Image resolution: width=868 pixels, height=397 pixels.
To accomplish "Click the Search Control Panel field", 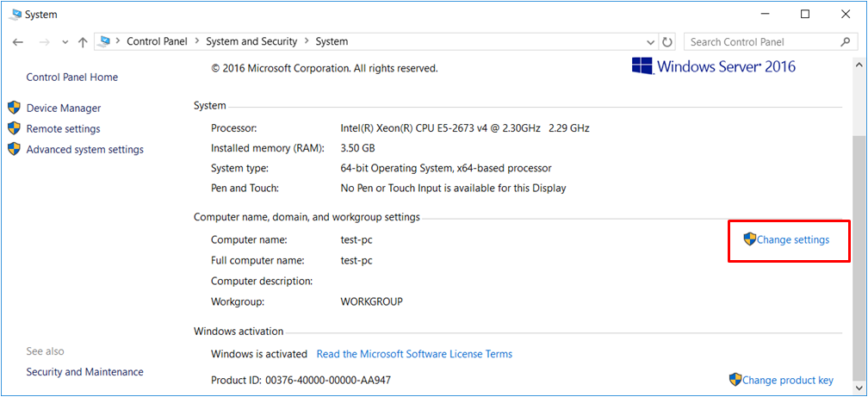I will point(760,41).
